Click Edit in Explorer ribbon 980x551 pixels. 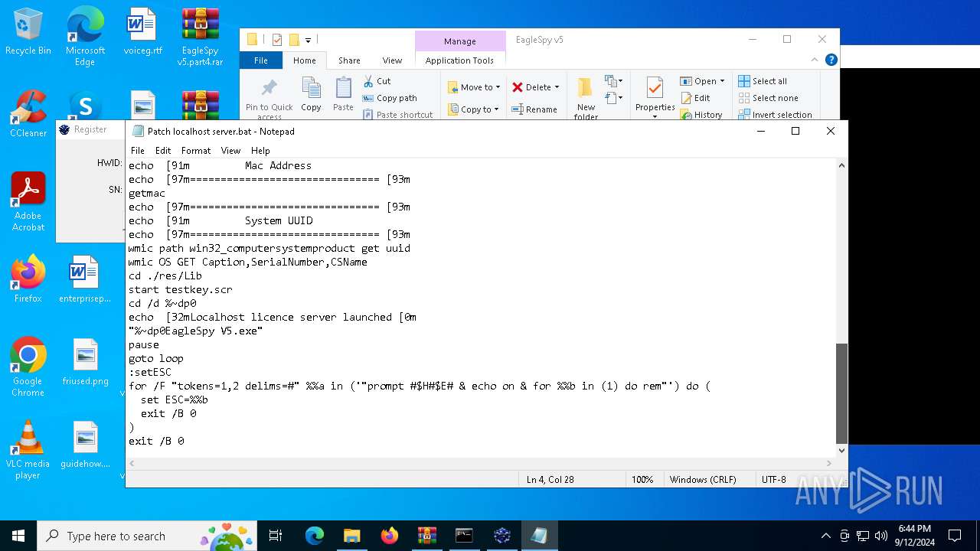tap(695, 98)
